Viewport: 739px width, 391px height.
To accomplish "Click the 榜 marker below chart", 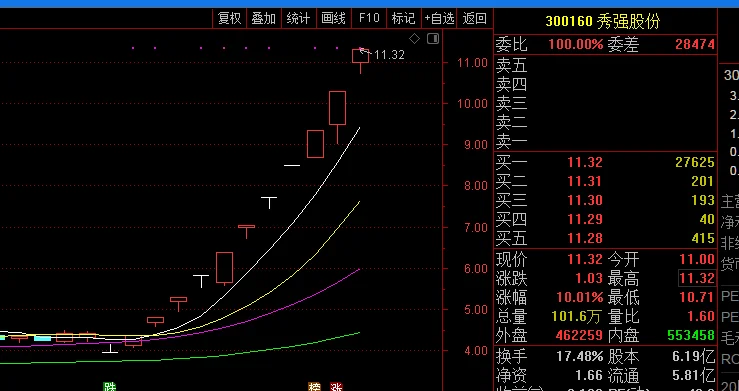I will pos(314,387).
